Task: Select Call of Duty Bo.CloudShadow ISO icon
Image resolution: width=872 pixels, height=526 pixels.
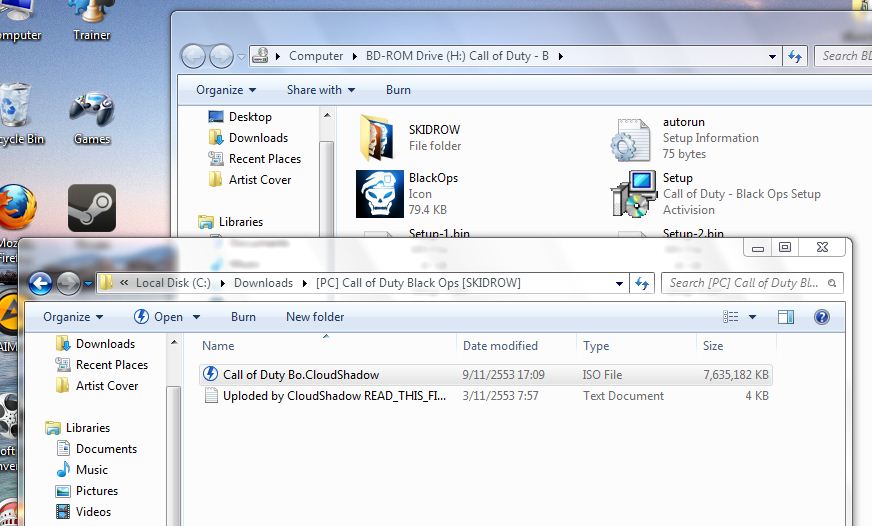Action: [210, 374]
